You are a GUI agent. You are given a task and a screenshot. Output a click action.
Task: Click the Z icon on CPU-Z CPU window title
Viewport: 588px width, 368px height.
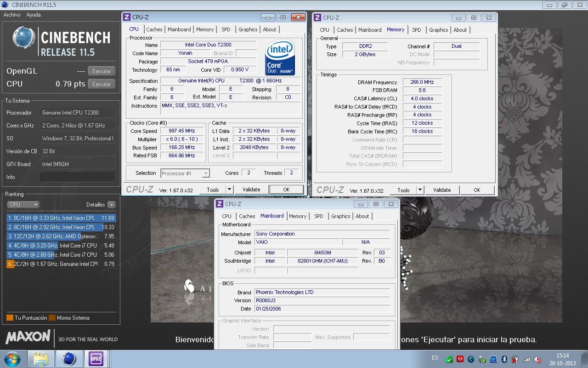[127, 17]
